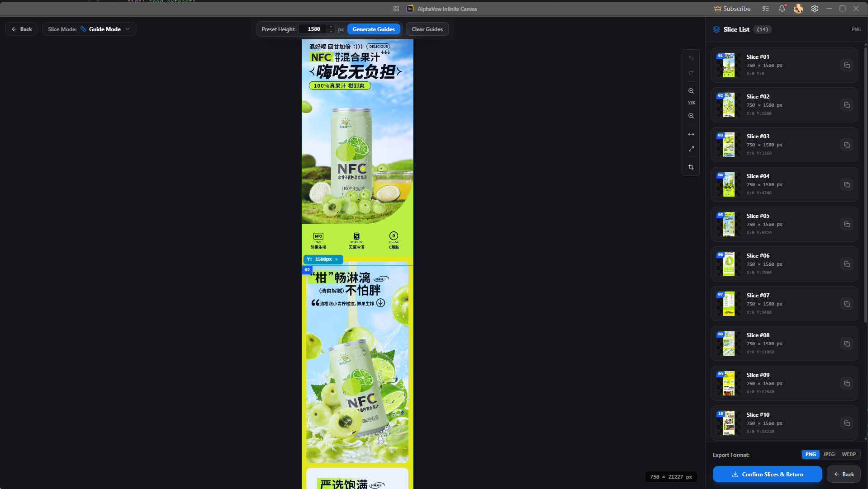Go back using top-left Back button

[22, 29]
